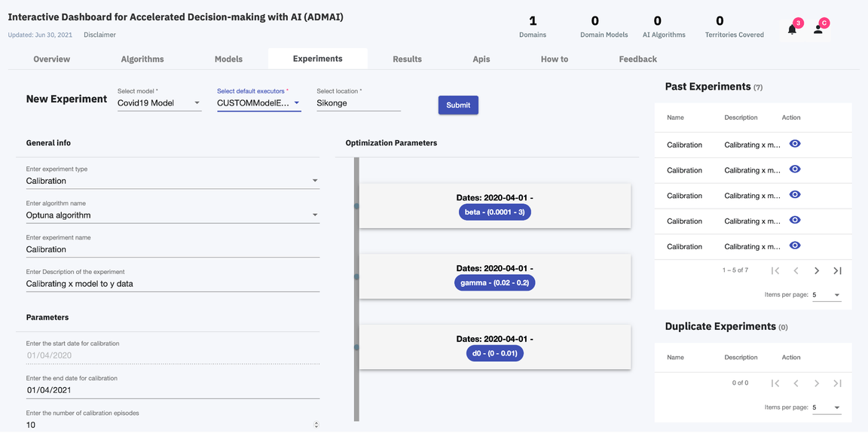The width and height of the screenshot is (868, 433).
Task: Go to next page of Past Experiments
Action: 817,270
